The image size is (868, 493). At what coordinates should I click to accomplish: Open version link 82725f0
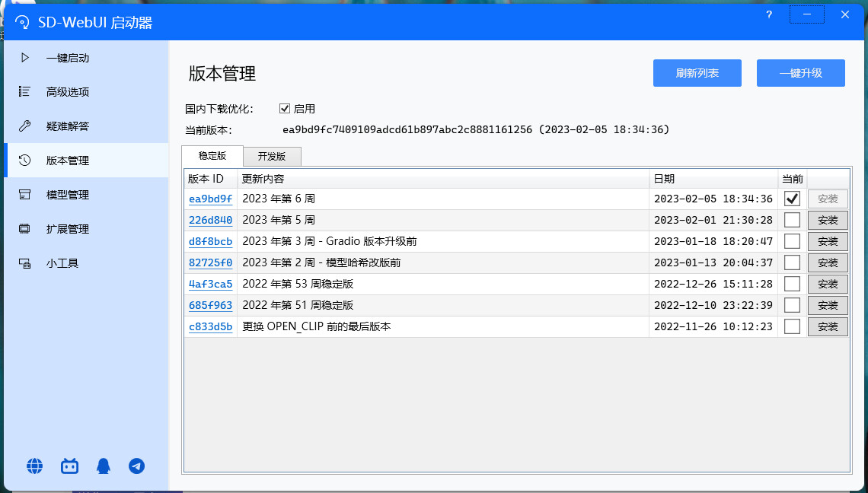tap(210, 262)
